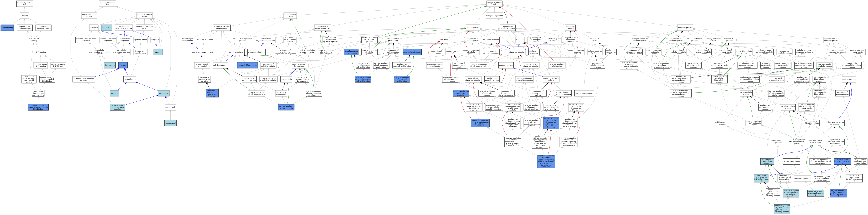This screenshot has height=215, width=868.
Task: Select 'epithelial to mesenchymal transition' node
Action: point(204,79)
